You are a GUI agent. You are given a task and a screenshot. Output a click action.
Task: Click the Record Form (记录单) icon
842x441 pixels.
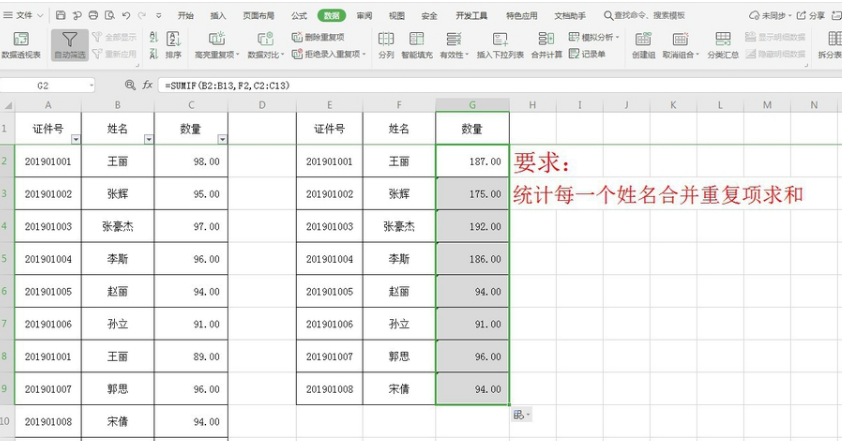574,54
